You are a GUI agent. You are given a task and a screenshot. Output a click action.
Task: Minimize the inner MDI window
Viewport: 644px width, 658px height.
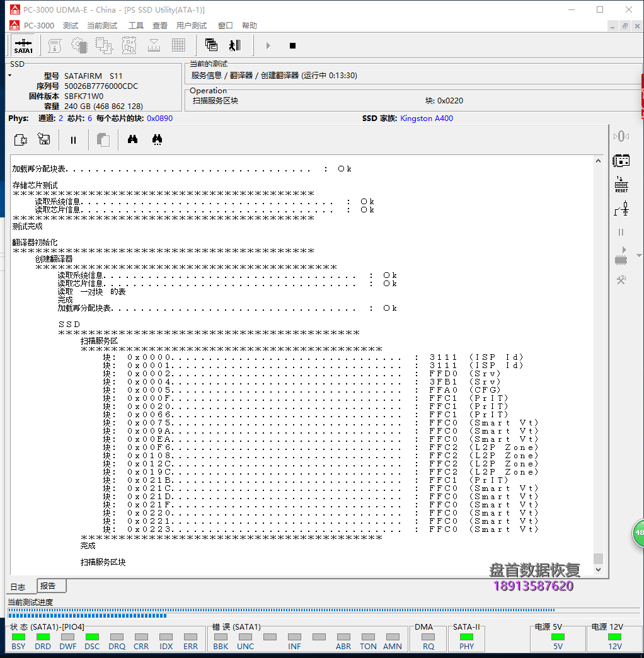[612, 26]
